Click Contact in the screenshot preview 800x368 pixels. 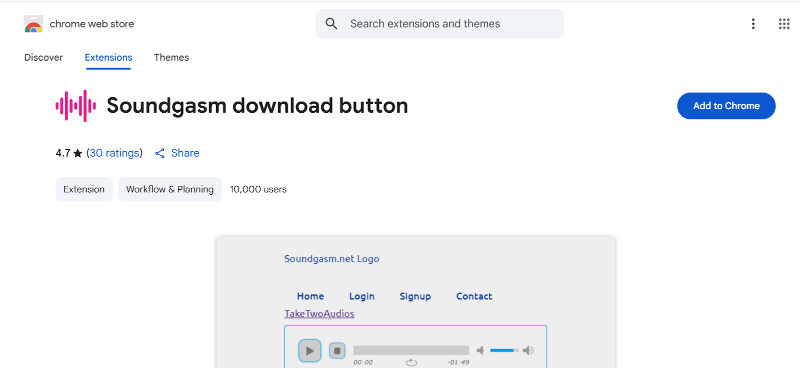pos(474,296)
